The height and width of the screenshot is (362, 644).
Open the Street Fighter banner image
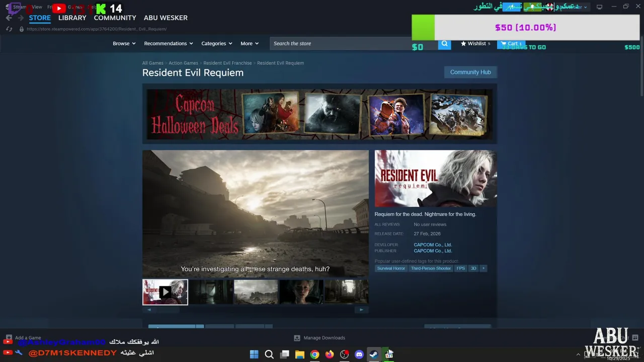[x=396, y=114]
